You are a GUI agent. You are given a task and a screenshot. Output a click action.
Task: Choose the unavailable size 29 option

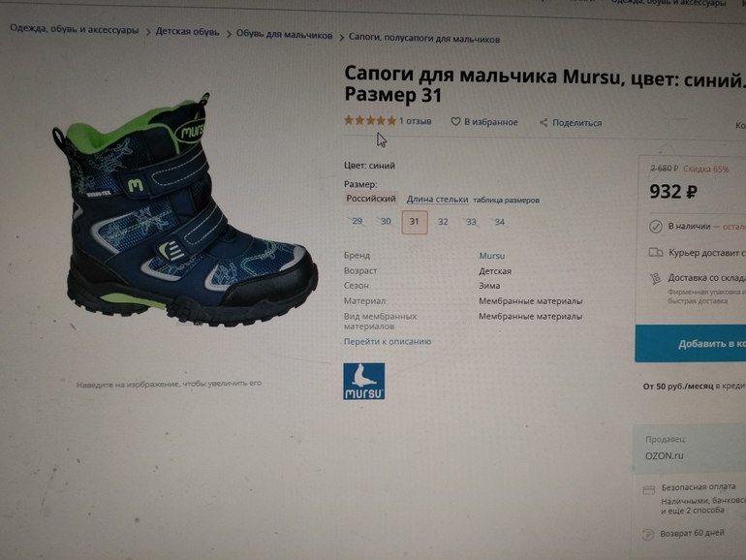pos(357,221)
